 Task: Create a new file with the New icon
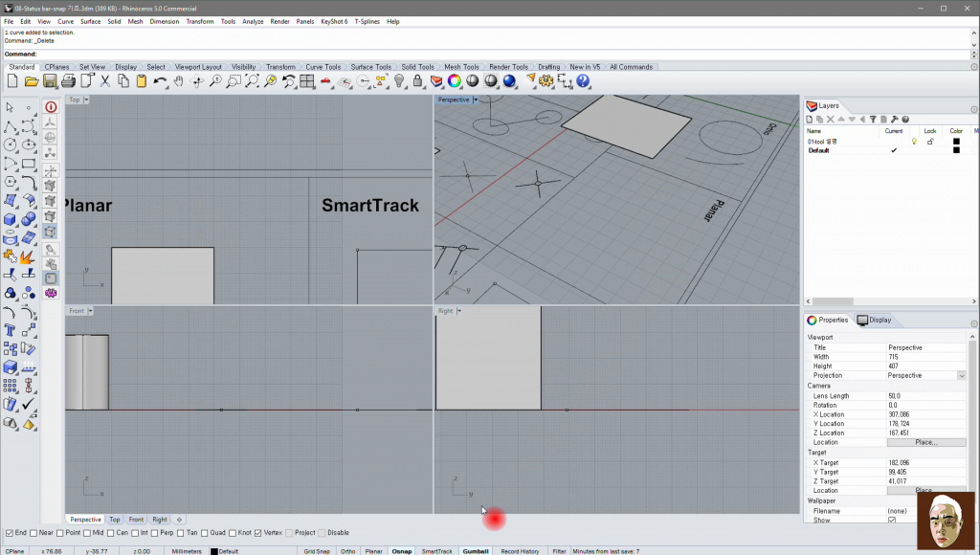click(12, 81)
